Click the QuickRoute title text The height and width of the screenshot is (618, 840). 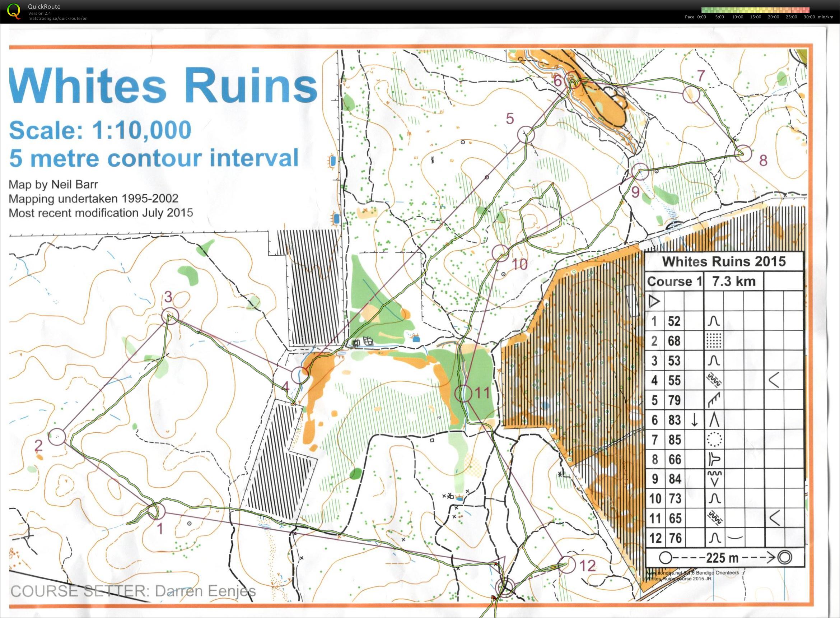coord(44,6)
